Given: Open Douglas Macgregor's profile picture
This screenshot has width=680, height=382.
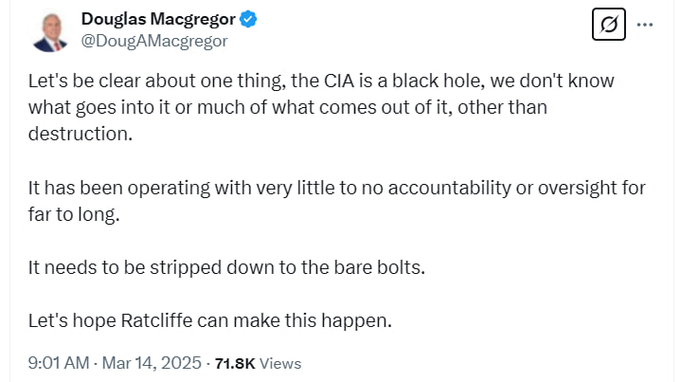Looking at the screenshot, I should point(50,32).
